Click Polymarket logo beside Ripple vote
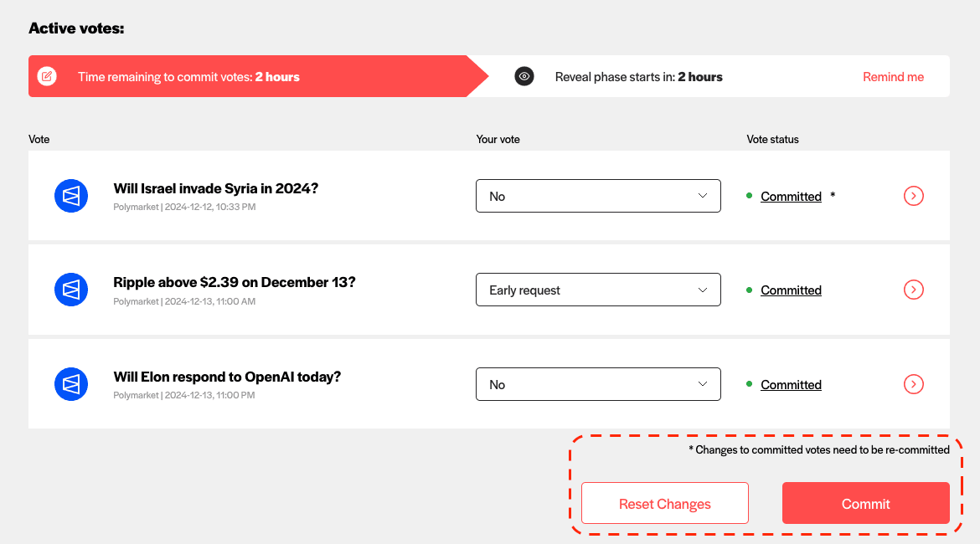 [71, 290]
